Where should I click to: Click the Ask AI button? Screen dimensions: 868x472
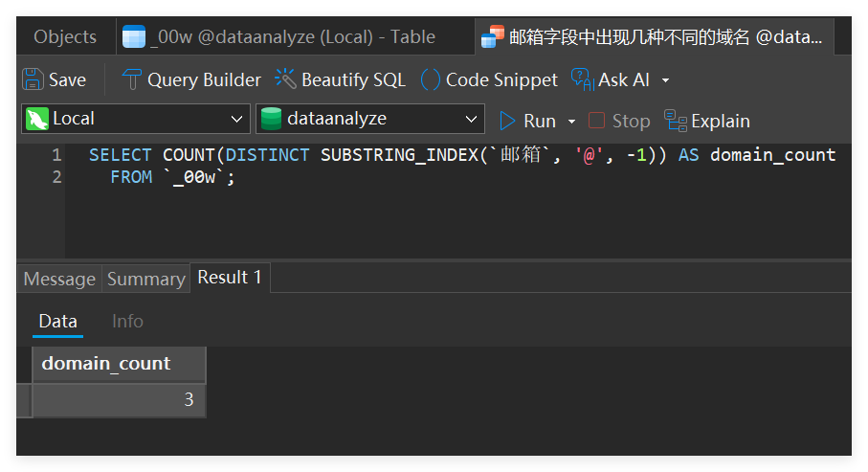pyautogui.click(x=611, y=79)
